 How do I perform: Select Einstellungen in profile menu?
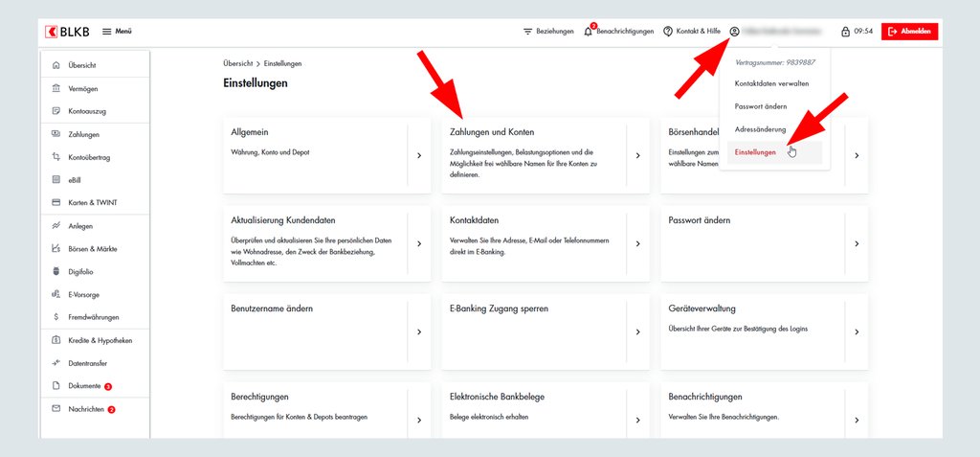click(x=775, y=152)
